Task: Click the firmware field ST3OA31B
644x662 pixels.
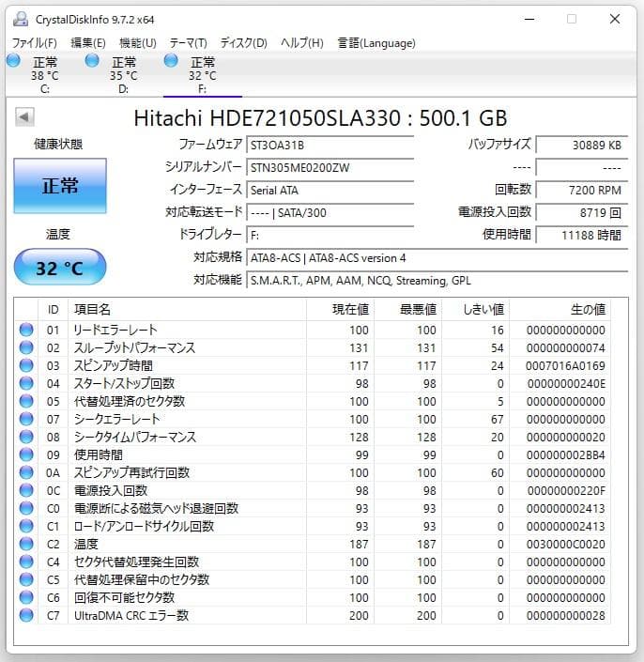Action: (330, 146)
